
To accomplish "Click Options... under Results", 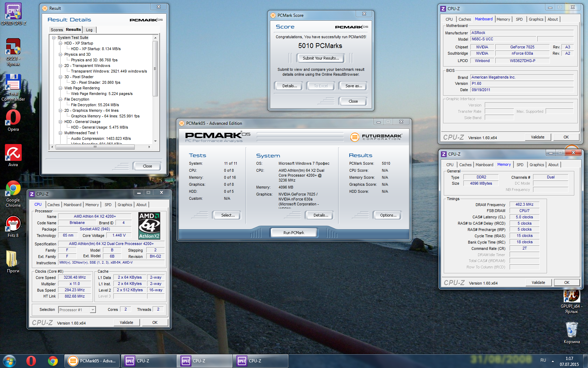I will 388,215.
